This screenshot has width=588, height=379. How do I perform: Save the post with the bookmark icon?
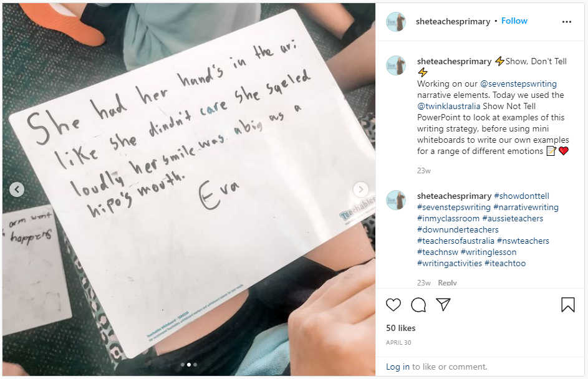[x=568, y=305]
